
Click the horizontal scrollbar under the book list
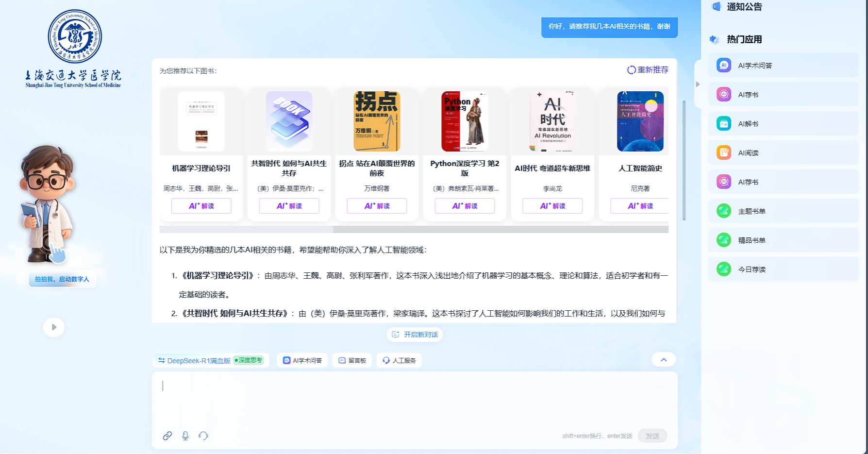coord(246,229)
